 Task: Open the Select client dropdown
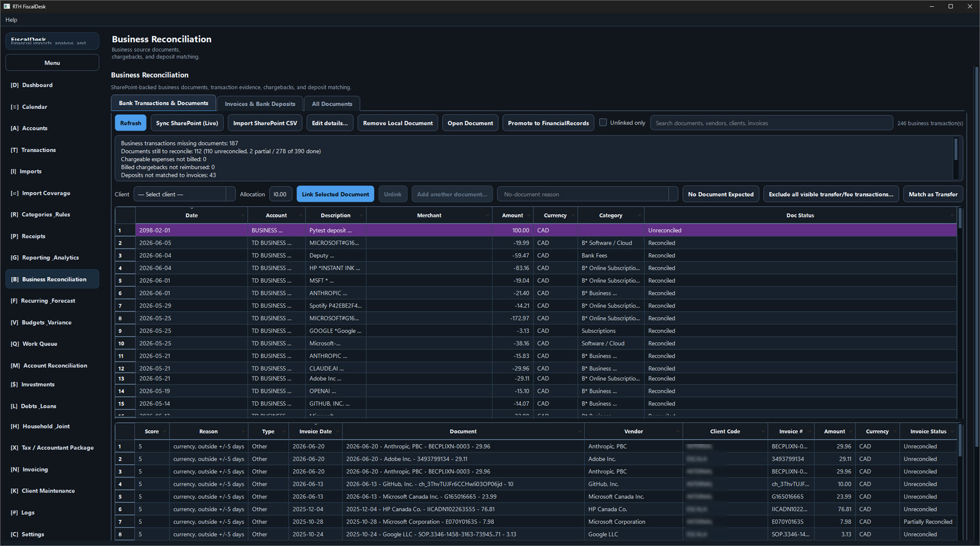click(184, 194)
